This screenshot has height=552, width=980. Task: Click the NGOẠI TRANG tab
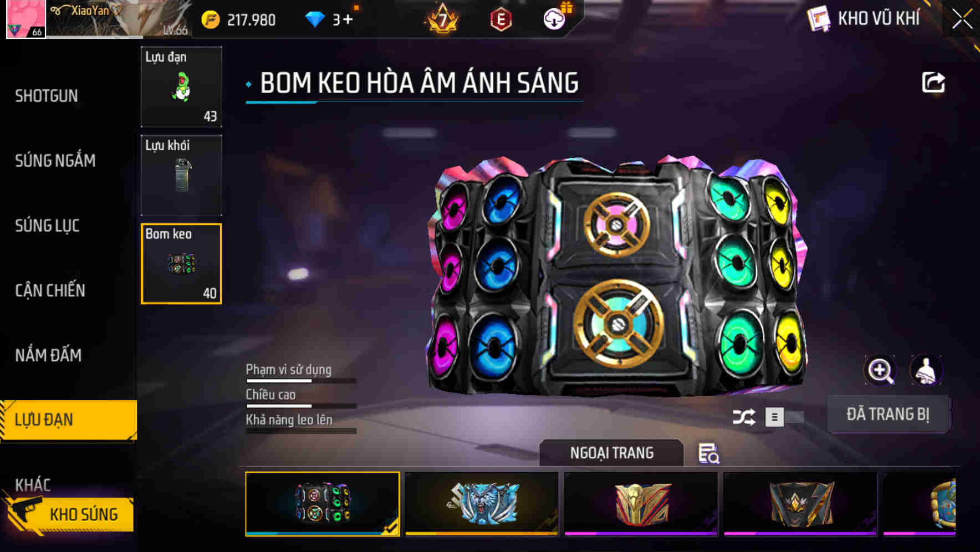point(611,453)
